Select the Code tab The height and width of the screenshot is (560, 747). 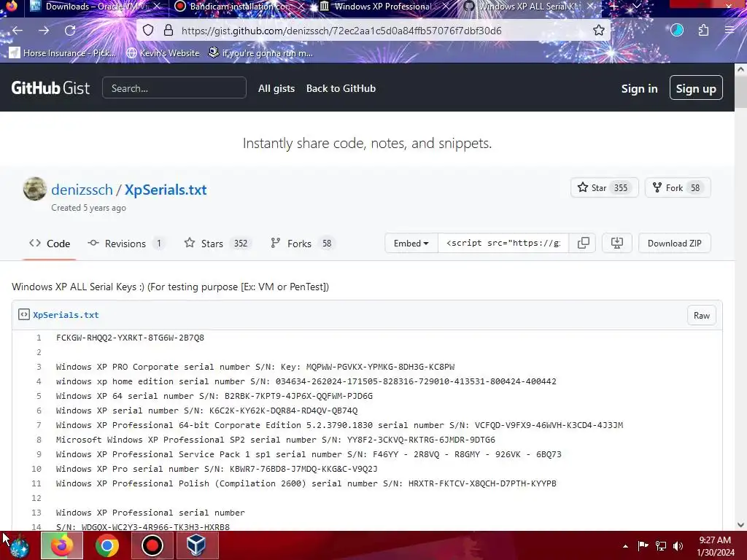(x=50, y=244)
